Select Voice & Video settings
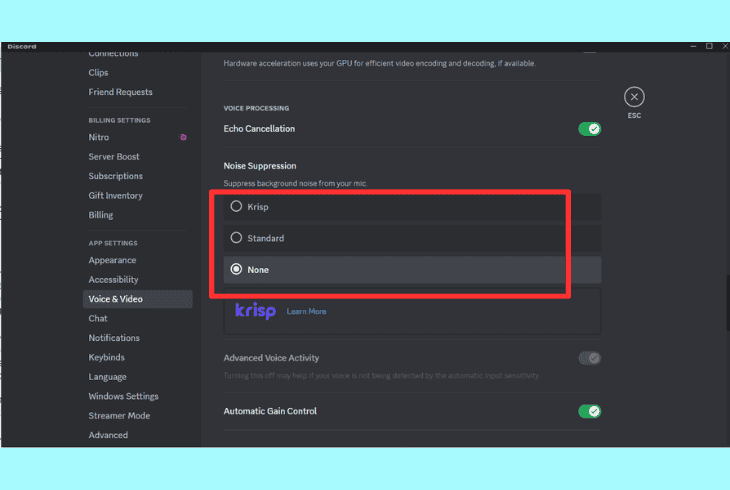 (138, 299)
